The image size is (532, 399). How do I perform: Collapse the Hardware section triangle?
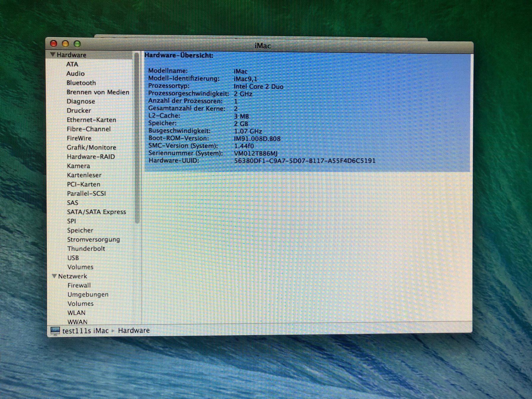[53, 55]
